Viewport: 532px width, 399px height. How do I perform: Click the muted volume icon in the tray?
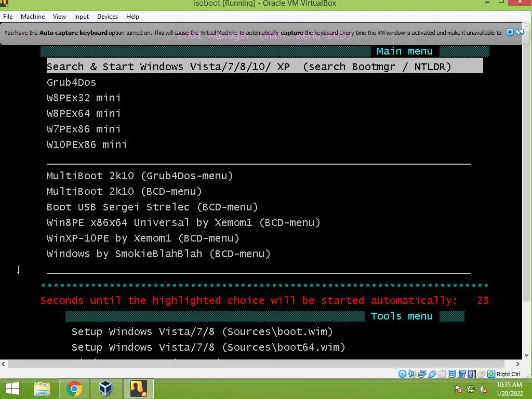(x=483, y=389)
